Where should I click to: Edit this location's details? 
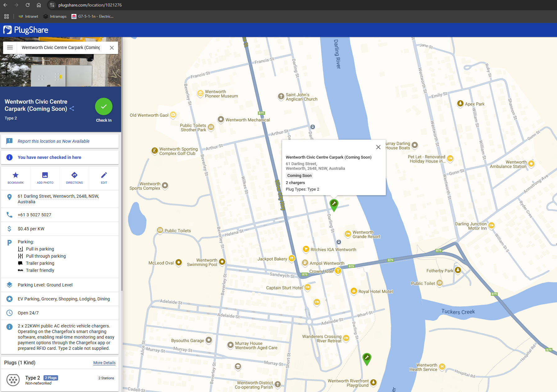[104, 178]
